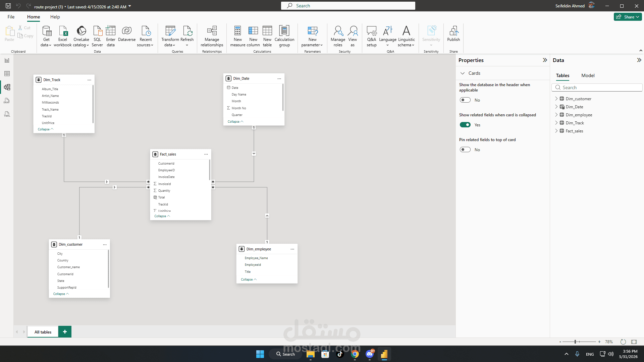Open OneLake catalog

pos(81,36)
